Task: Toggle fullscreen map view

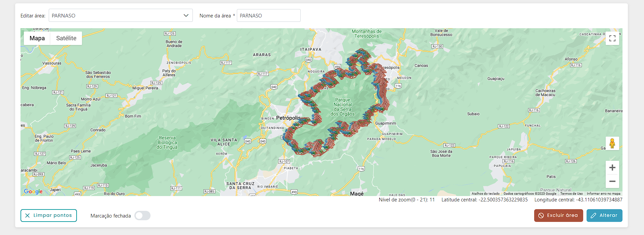Action: click(x=612, y=38)
